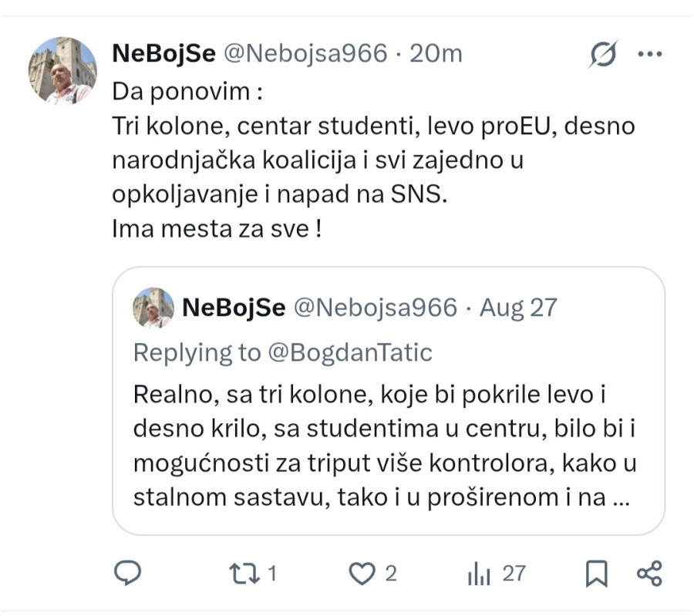This screenshot has height=616, width=694.
Task: Click the reply speech bubble icon
Action: [x=127, y=573]
